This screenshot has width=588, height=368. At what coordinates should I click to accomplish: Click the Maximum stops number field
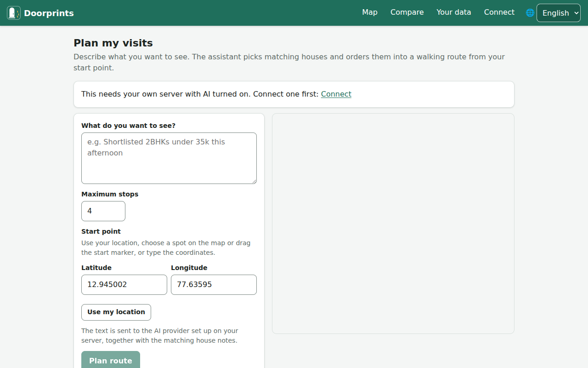click(103, 211)
